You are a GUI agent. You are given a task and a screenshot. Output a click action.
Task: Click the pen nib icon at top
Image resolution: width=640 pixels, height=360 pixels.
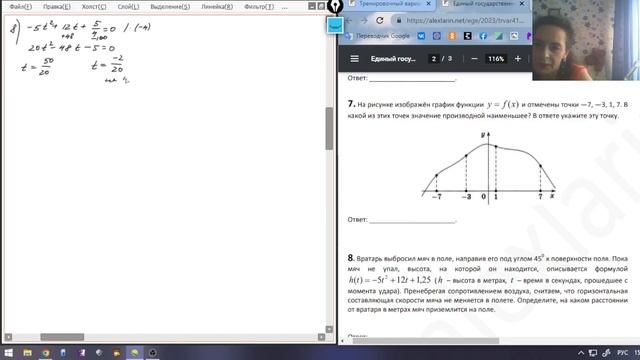(335, 6)
